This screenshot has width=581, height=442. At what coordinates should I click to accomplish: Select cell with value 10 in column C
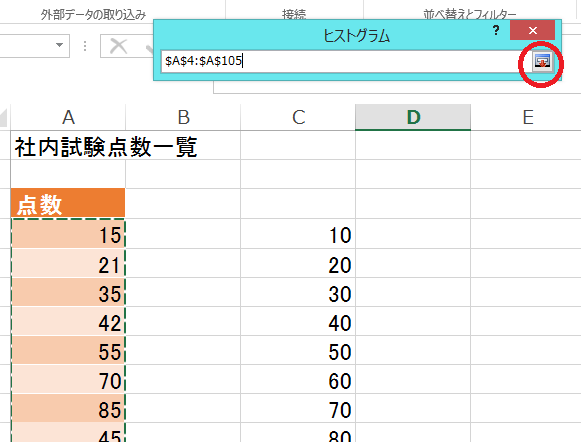pyautogui.click(x=298, y=234)
